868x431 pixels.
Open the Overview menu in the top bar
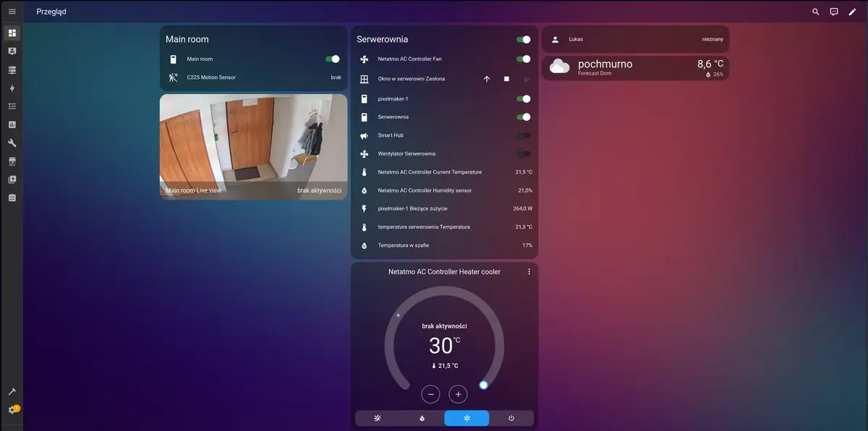(x=12, y=11)
